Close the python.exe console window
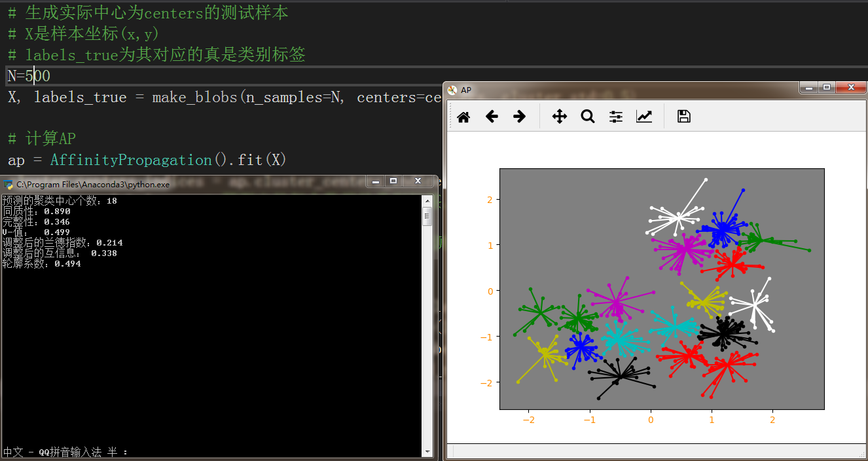Screen dimensions: 868x461 point(418,181)
